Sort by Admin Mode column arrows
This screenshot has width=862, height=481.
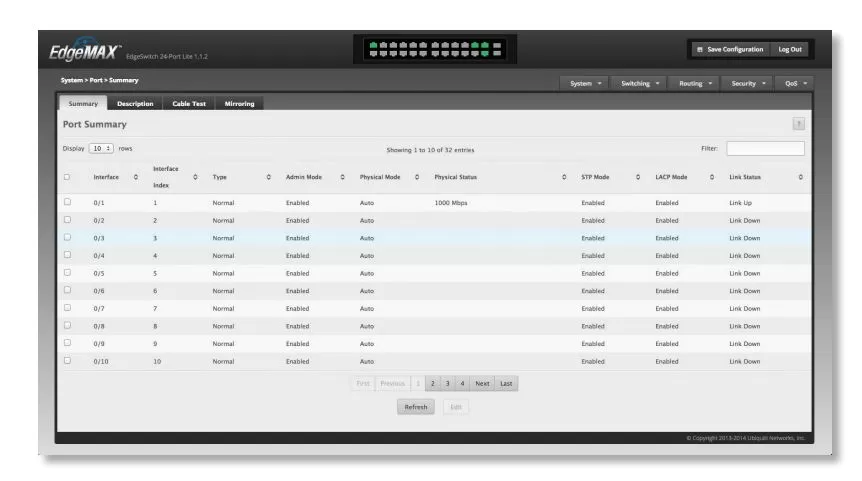coord(342,177)
